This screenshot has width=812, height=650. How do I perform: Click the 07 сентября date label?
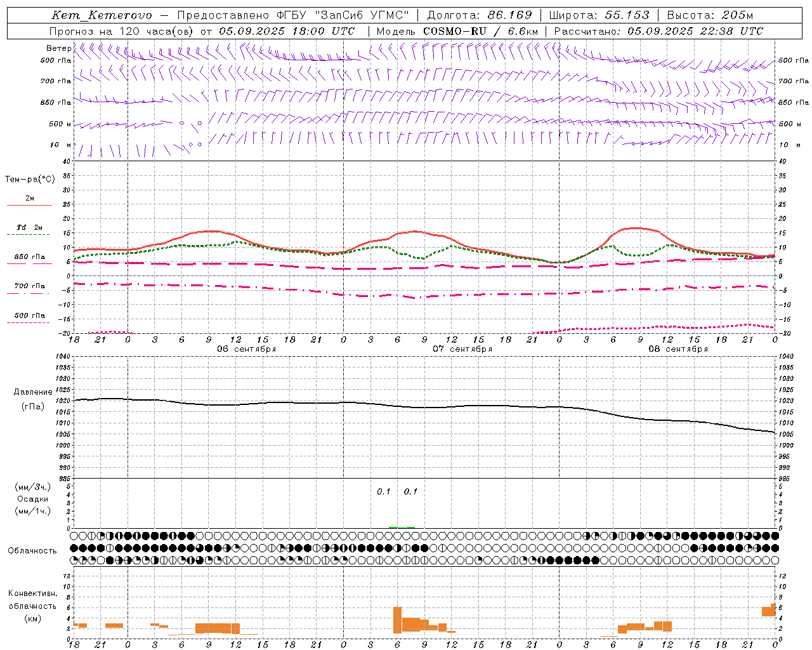coord(462,349)
